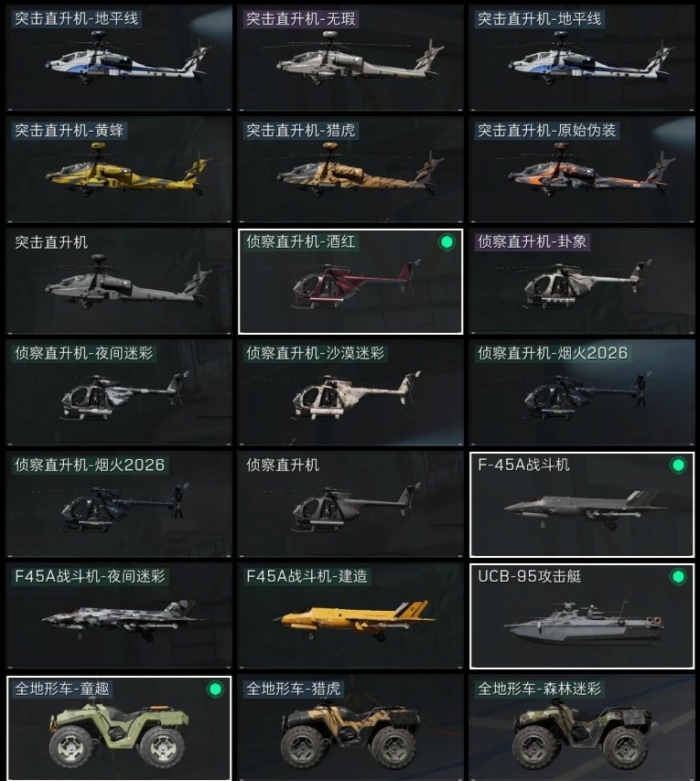Select the F45A战斗机-夜间迷彩 jet skin
This screenshot has height=781, width=700.
119,615
